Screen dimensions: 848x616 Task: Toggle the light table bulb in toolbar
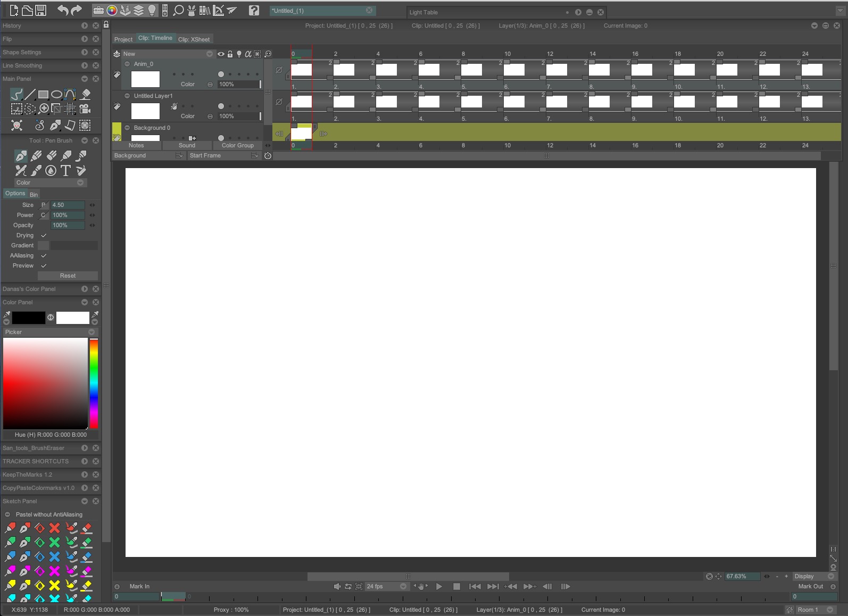[152, 10]
